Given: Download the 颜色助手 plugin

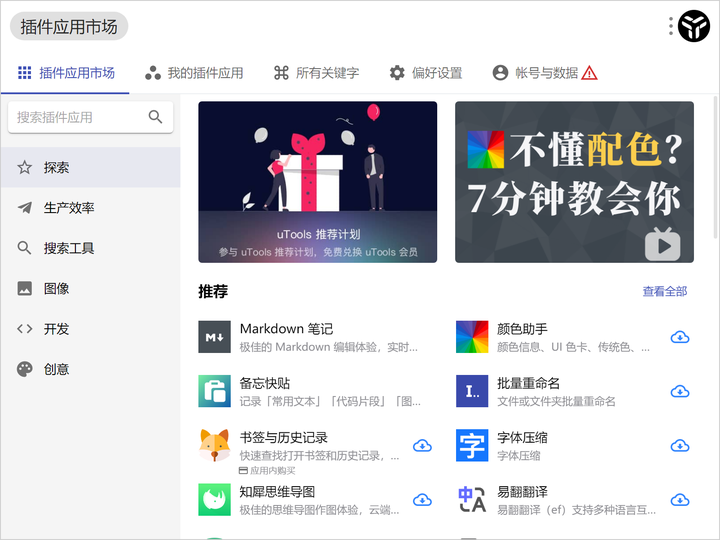Looking at the screenshot, I should pyautogui.click(x=680, y=337).
